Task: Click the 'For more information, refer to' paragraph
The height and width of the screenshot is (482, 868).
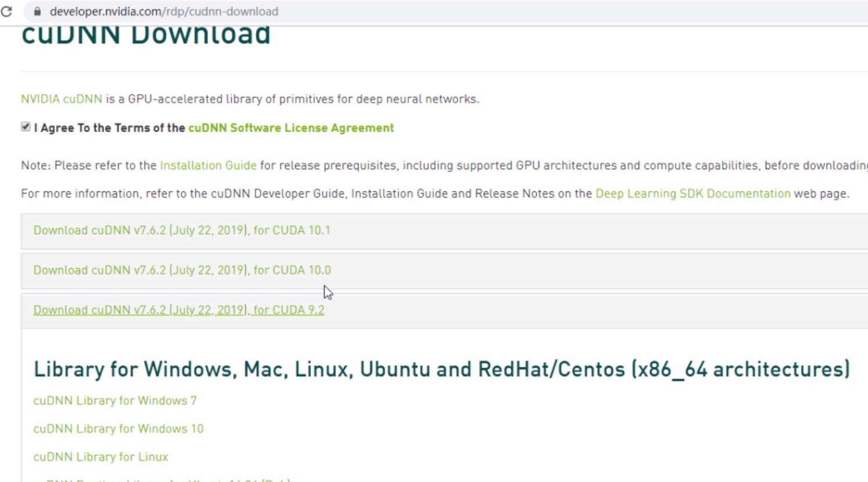Action: (x=435, y=194)
